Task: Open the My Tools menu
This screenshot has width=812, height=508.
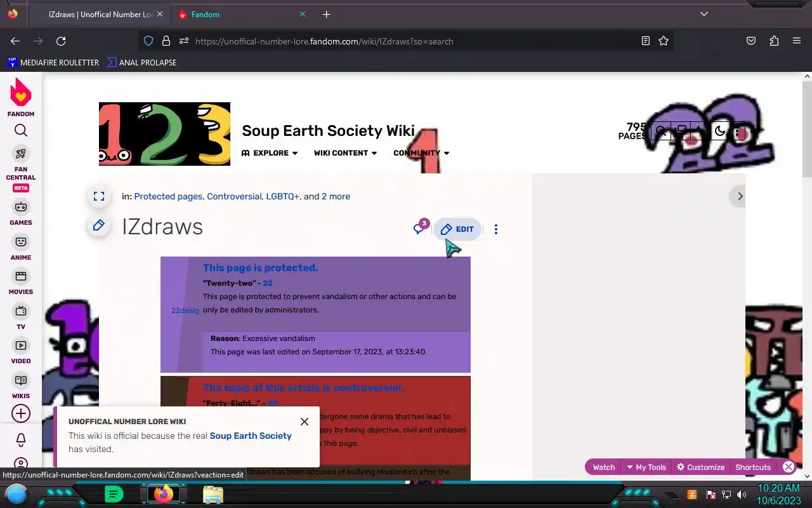Action: (646, 467)
